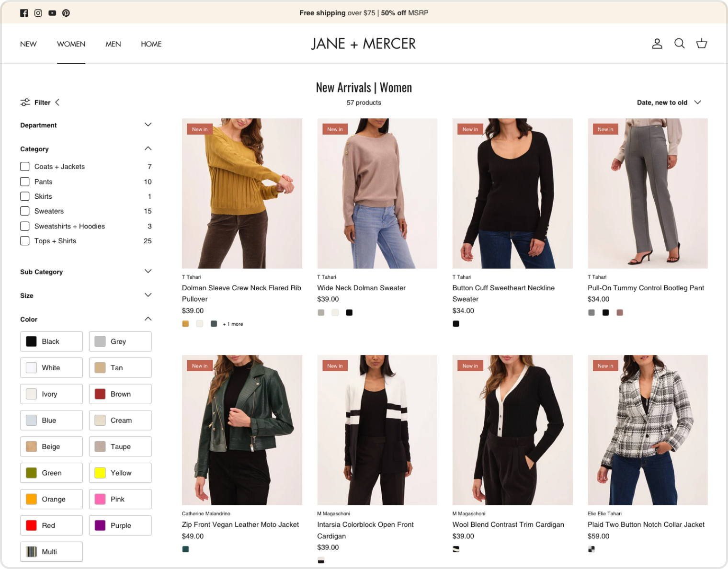Filter by Pink color
This screenshot has width=728, height=569.
(x=120, y=499)
